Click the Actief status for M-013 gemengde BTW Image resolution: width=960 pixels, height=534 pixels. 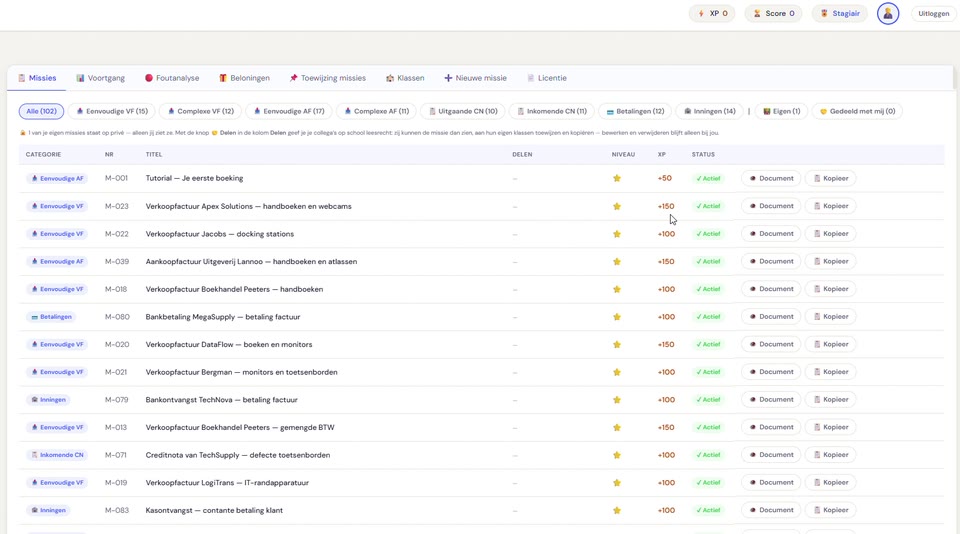tap(708, 427)
